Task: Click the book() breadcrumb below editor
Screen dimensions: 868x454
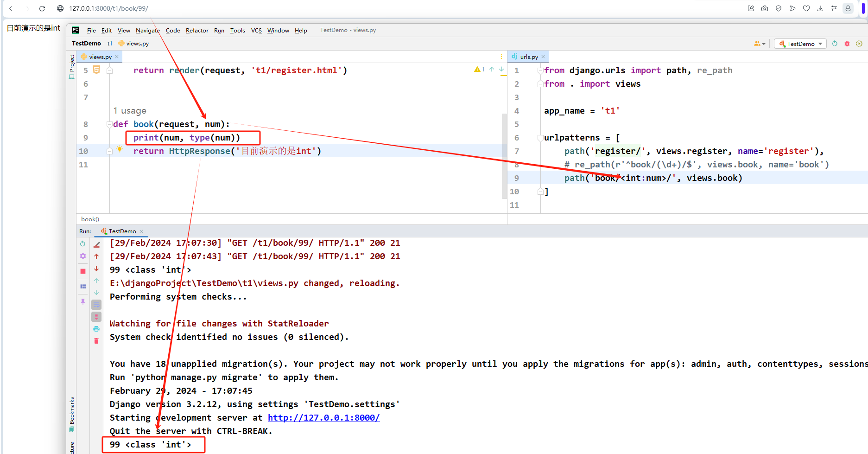Action: pos(90,219)
